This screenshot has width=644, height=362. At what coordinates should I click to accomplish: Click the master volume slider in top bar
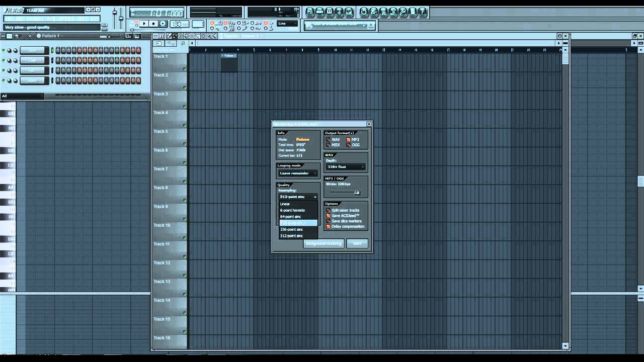[115, 13]
